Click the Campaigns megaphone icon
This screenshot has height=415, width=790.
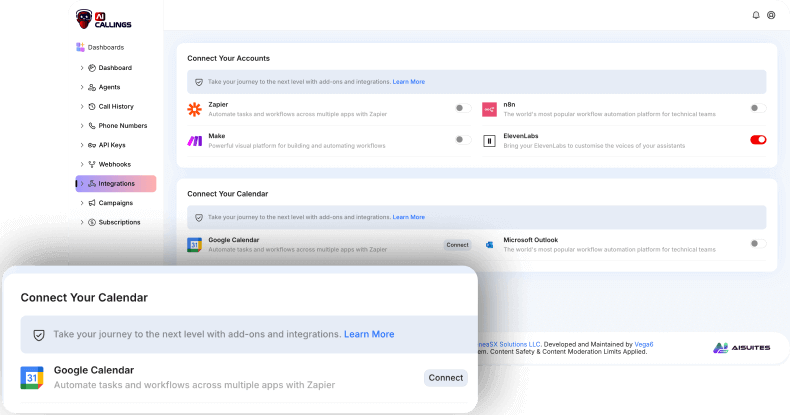coord(92,203)
